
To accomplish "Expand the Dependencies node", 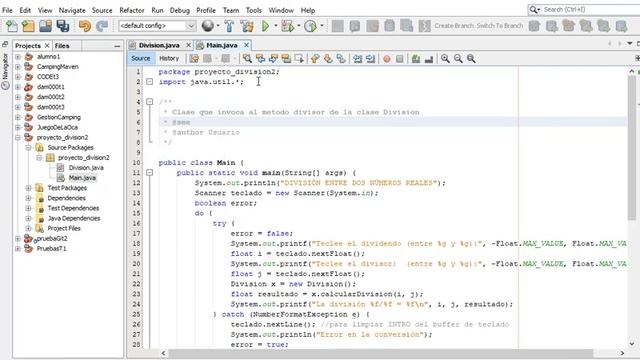I will pos(29,198).
